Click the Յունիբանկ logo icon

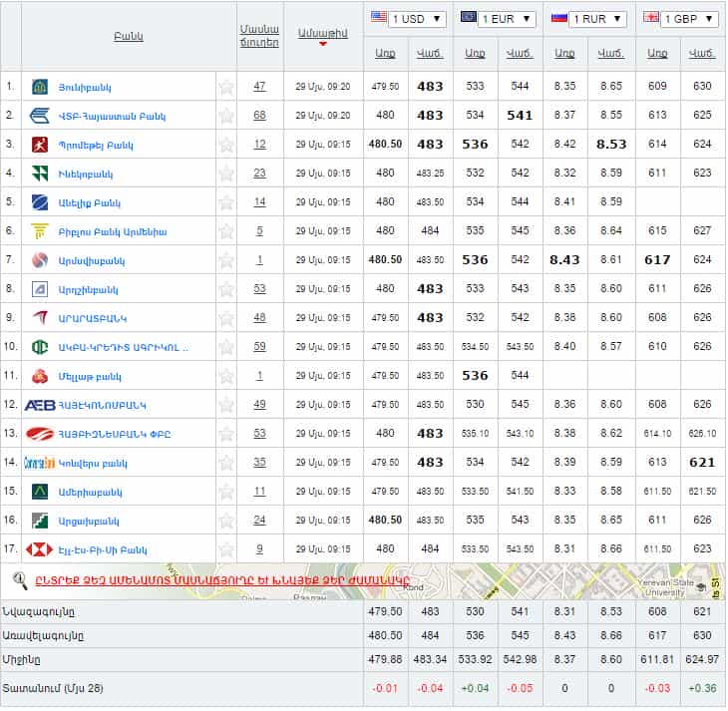coord(39,86)
